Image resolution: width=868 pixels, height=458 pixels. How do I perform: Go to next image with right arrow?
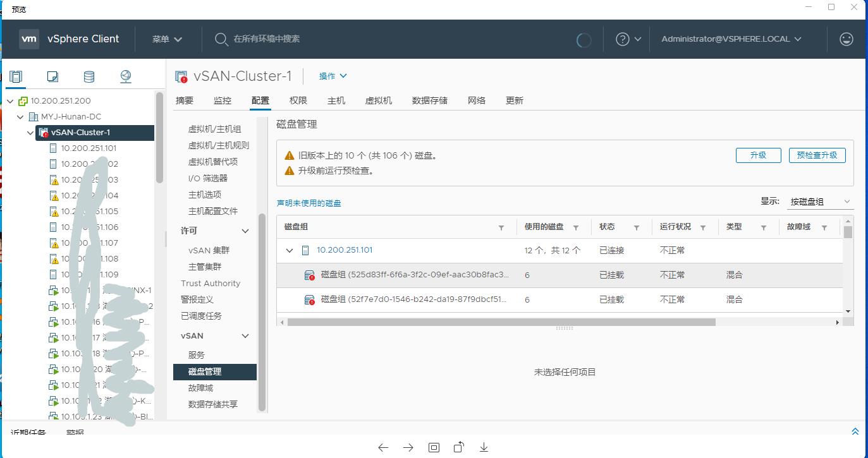point(408,447)
